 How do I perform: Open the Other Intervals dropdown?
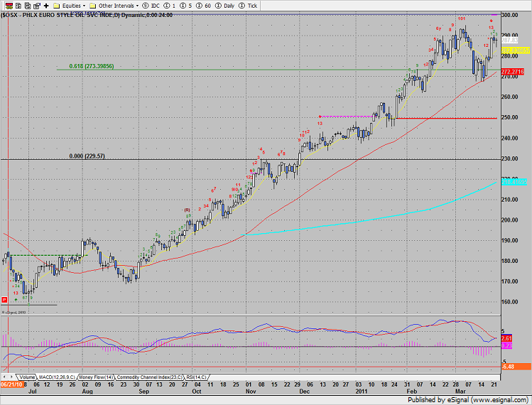[x=114, y=6]
